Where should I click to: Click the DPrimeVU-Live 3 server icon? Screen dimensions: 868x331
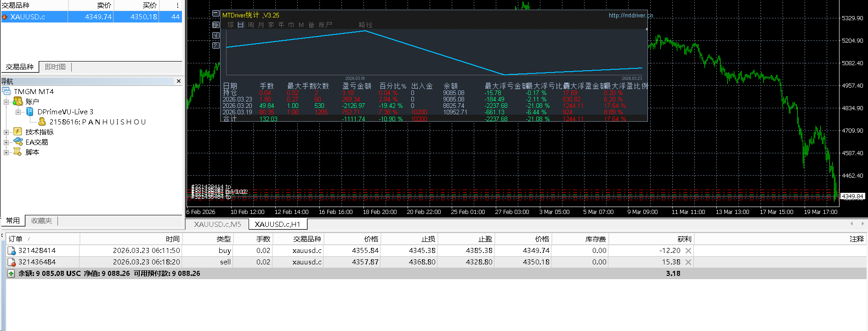click(30, 112)
